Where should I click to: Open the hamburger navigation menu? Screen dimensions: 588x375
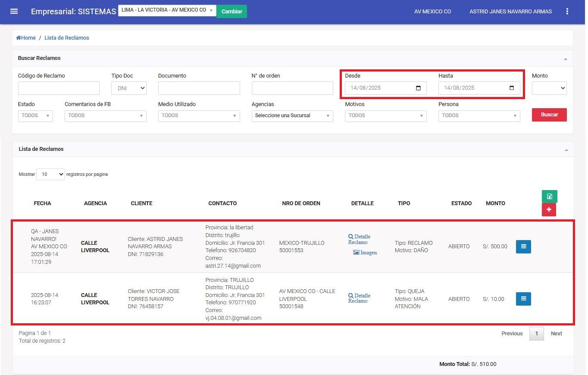coord(14,11)
